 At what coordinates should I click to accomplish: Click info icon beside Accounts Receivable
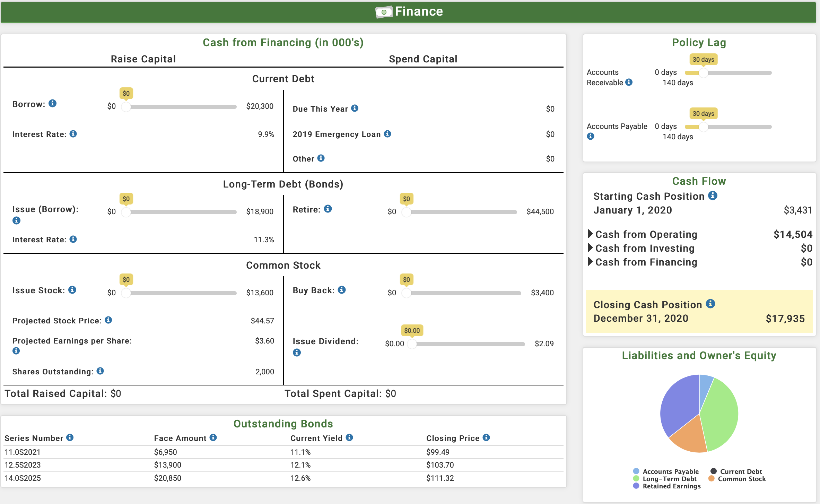coord(629,82)
